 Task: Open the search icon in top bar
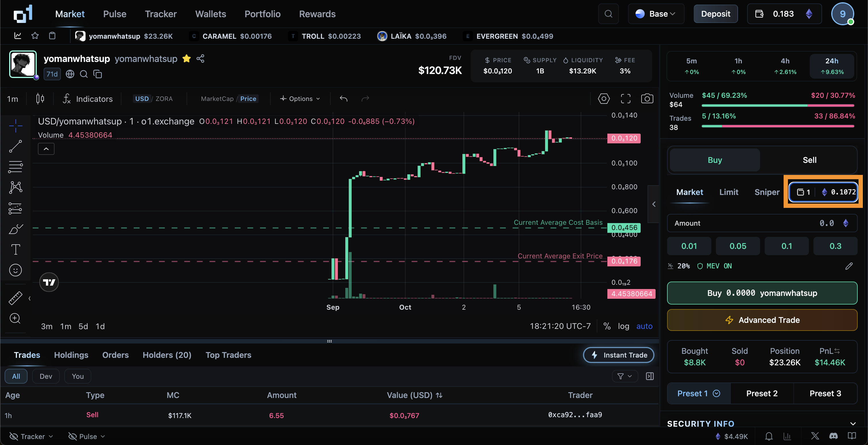[608, 14]
